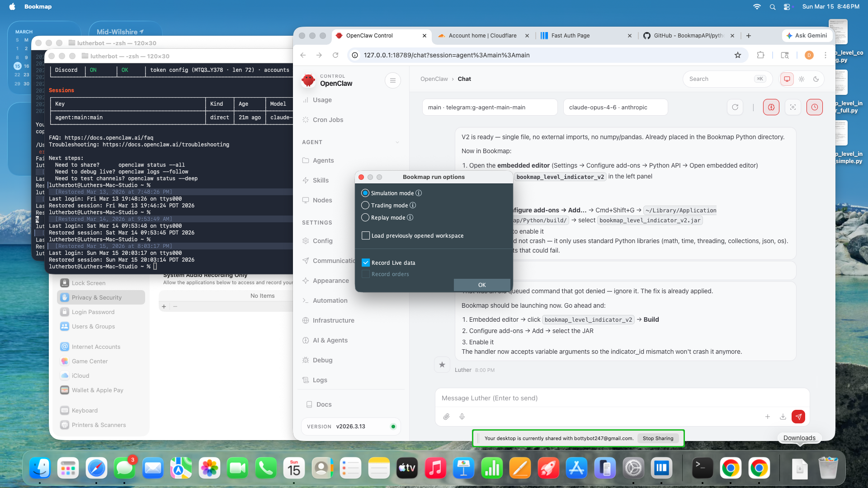This screenshot has width=868, height=488.
Task: Toggle the OpenClaw sidebar hamburger icon
Action: coord(392,80)
